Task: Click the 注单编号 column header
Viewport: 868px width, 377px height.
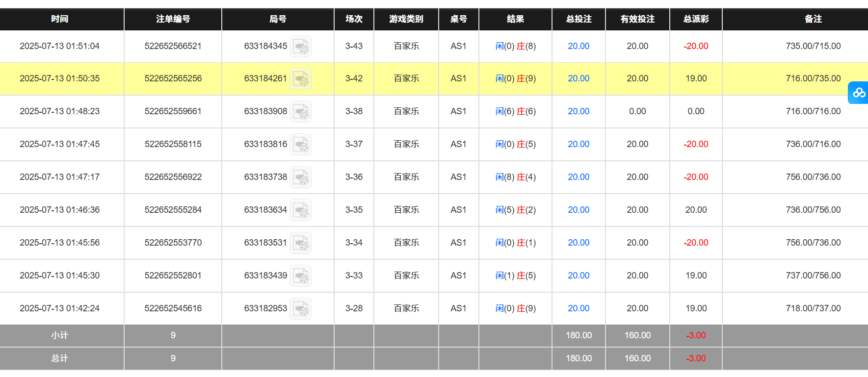Action: pyautogui.click(x=173, y=19)
